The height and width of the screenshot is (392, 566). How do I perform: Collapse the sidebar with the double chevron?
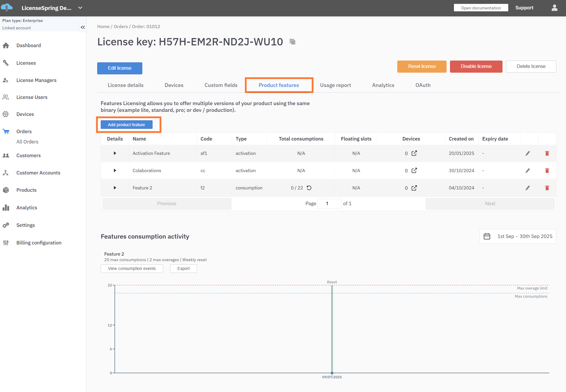click(83, 27)
